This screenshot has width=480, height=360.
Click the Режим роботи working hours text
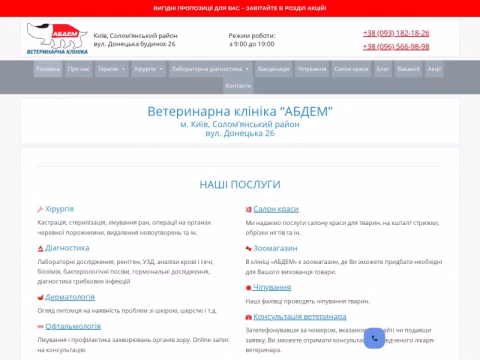pos(252,40)
